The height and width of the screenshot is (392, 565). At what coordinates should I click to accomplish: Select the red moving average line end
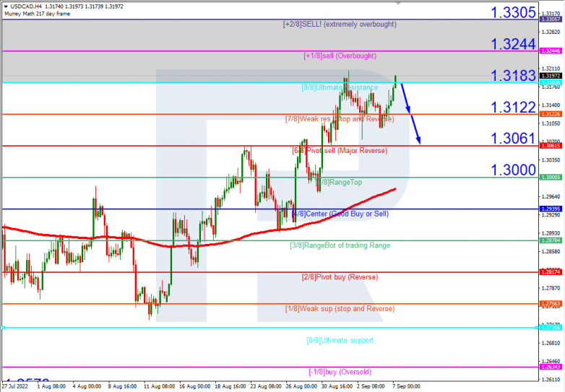point(395,189)
